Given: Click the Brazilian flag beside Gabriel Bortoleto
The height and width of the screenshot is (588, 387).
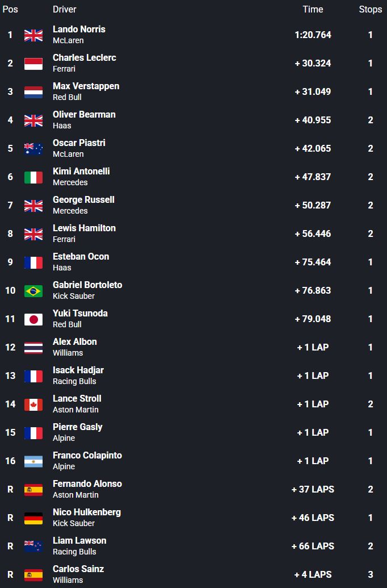Looking at the screenshot, I should [33, 291].
